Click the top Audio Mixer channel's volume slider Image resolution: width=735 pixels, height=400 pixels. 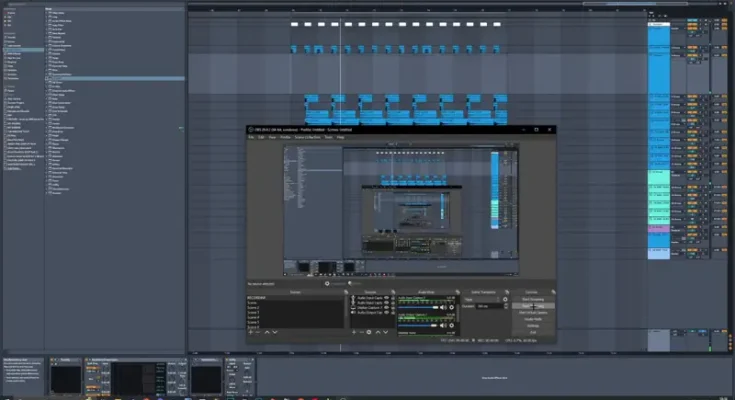coord(420,307)
